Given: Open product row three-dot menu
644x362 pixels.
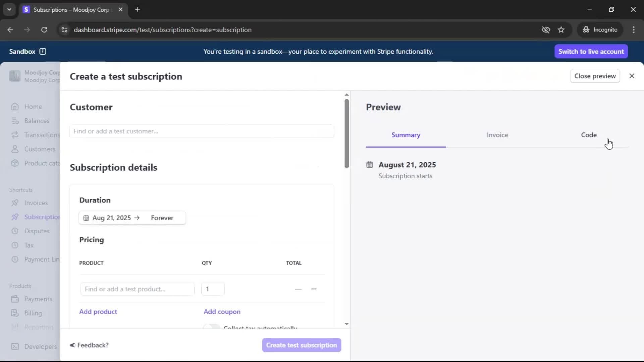Looking at the screenshot, I should 314,289.
